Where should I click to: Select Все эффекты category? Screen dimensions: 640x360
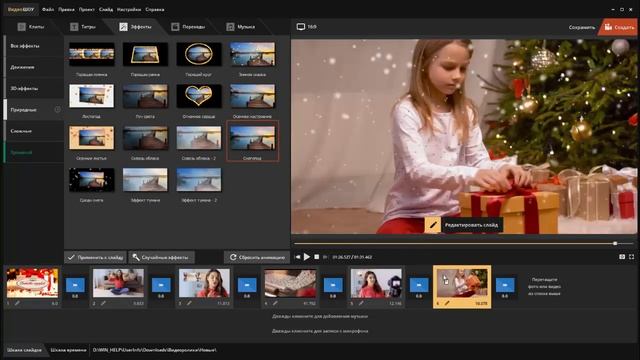click(34, 46)
